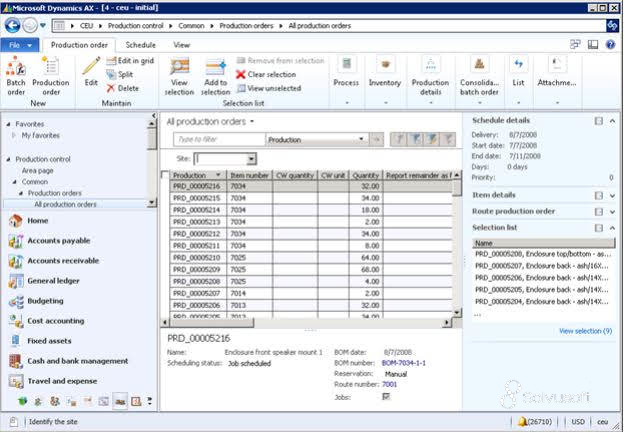The width and height of the screenshot is (624, 432).
Task: Switch to the Schedule tab
Action: pos(140,45)
